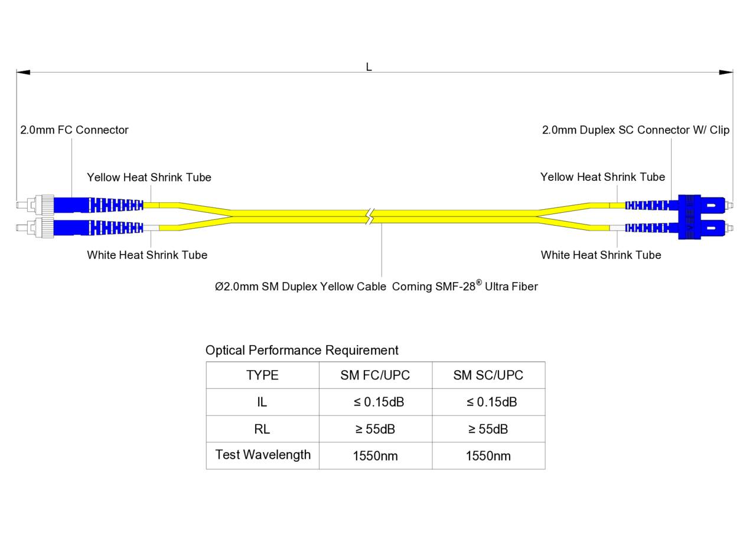Click the left 'Yellow Heat Shrink Tube' label
This screenshot has width=756, height=535.
149,177
